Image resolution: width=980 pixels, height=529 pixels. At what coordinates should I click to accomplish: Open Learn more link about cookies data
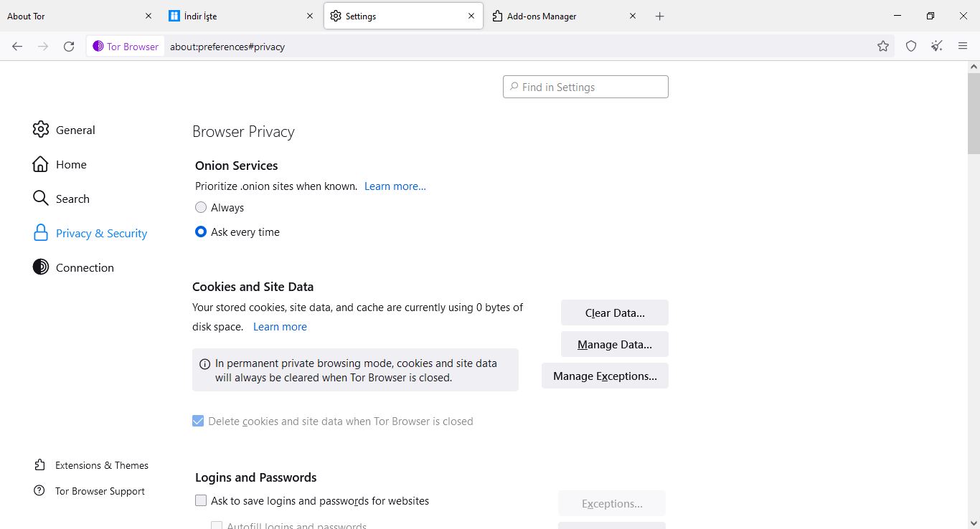pyautogui.click(x=280, y=326)
